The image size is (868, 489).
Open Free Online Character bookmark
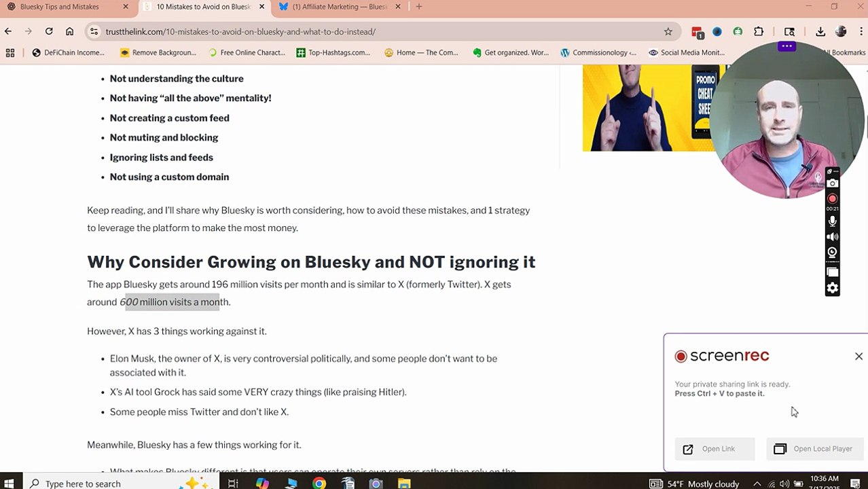point(247,52)
